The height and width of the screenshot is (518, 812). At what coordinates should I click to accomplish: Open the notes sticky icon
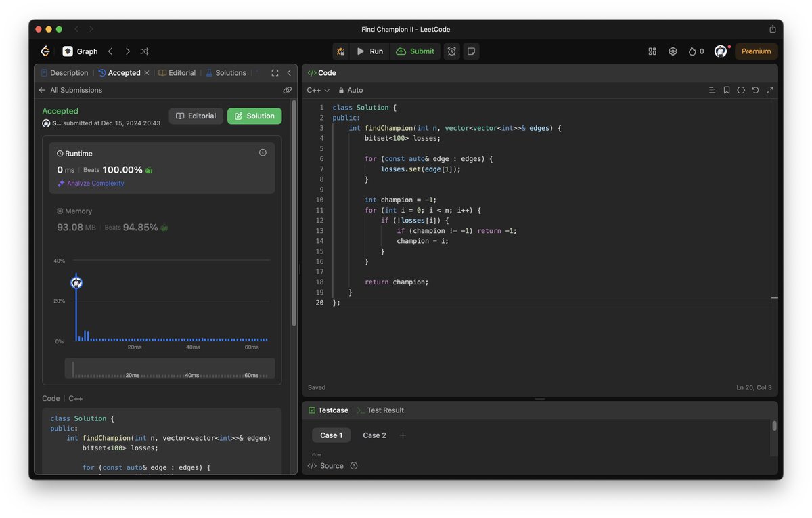[471, 51]
